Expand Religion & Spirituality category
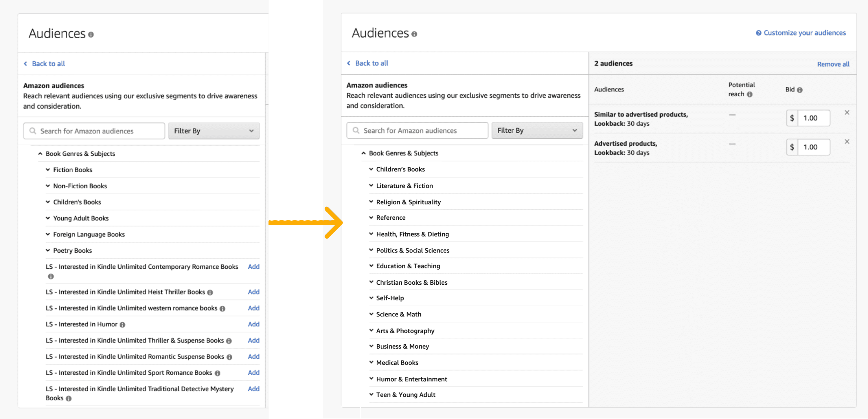Screen dimensions: 868x419 pyautogui.click(x=371, y=202)
